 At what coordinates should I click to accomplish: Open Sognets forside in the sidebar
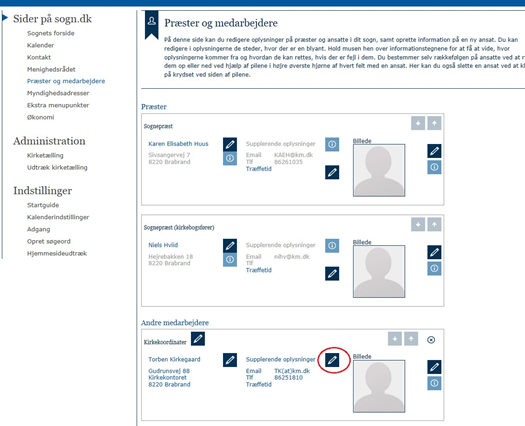pos(51,33)
